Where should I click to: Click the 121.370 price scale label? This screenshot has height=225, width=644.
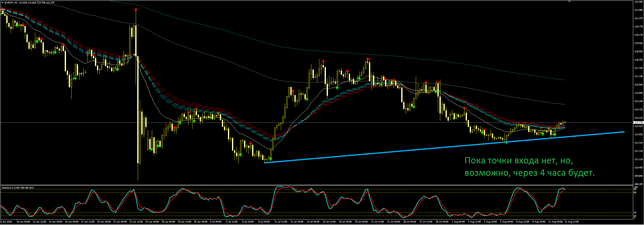pos(638,18)
